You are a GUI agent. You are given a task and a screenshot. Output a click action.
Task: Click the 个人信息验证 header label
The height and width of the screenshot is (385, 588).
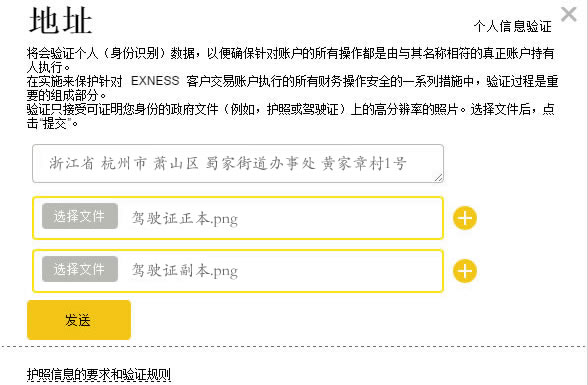(512, 26)
